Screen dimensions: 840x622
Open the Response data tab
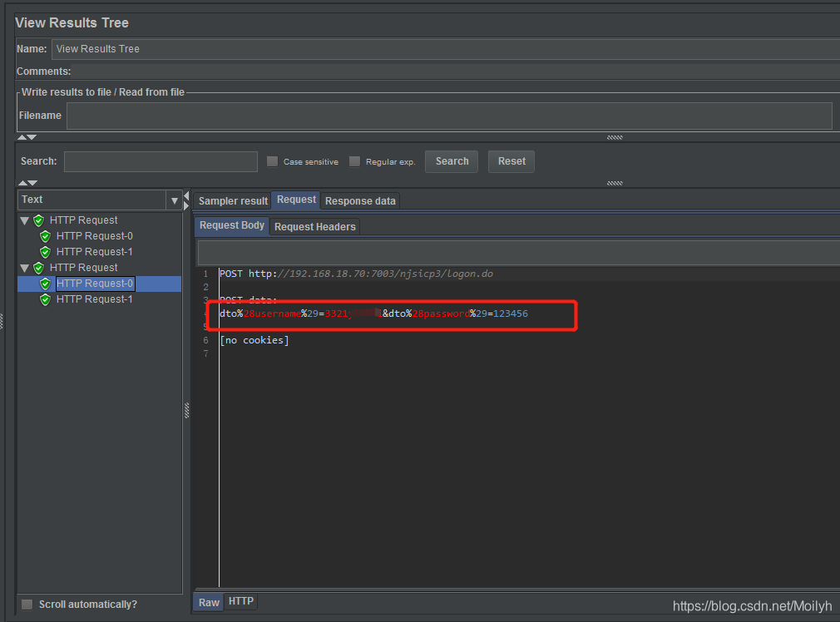click(x=360, y=201)
